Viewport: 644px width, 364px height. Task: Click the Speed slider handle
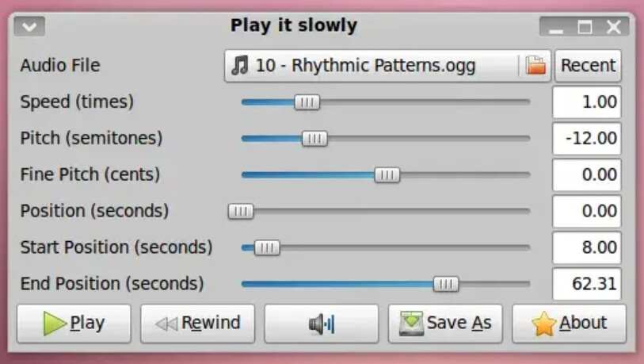pyautogui.click(x=307, y=102)
